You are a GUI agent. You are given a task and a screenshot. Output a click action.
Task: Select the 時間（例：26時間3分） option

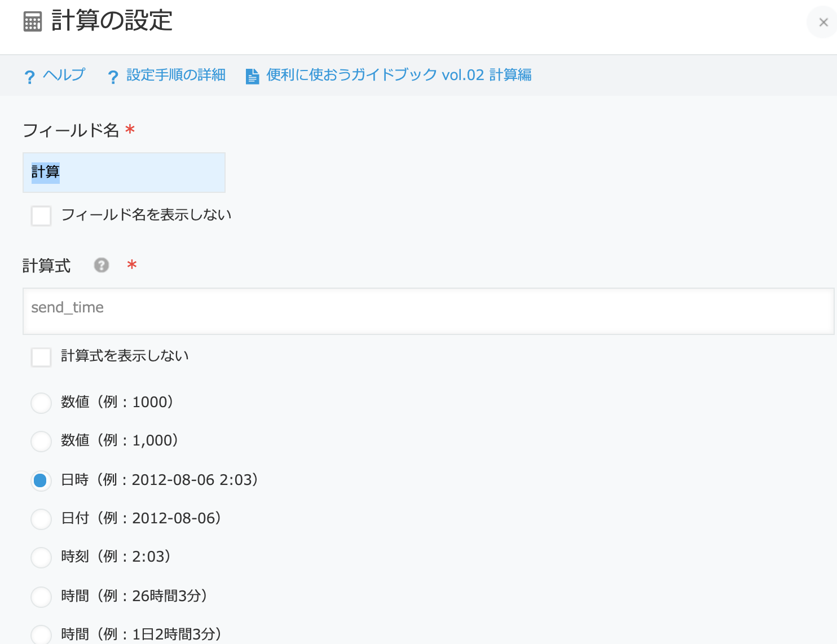[x=41, y=597]
